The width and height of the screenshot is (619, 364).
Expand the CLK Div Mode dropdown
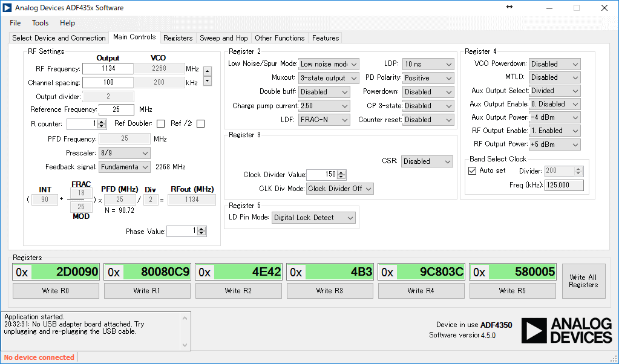[x=340, y=189]
